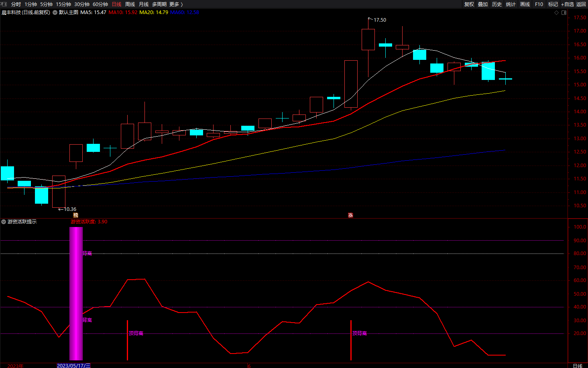Click the collapse panel icon at top-left

(x=4, y=4)
